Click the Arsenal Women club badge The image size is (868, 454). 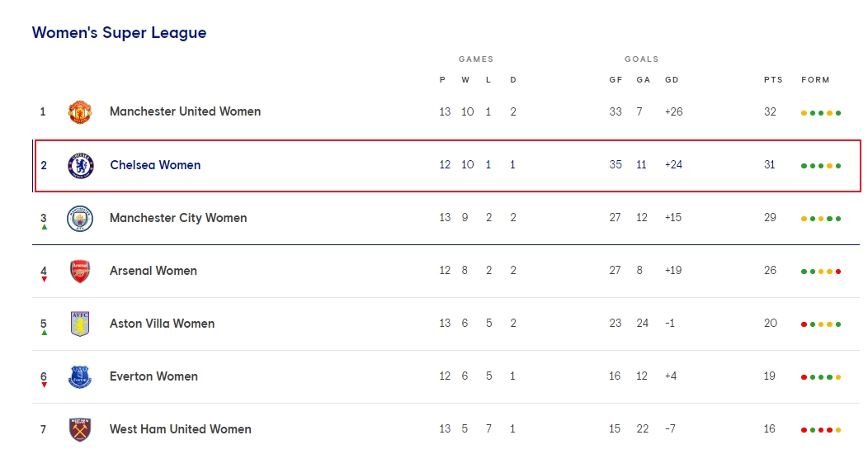pyautogui.click(x=80, y=272)
